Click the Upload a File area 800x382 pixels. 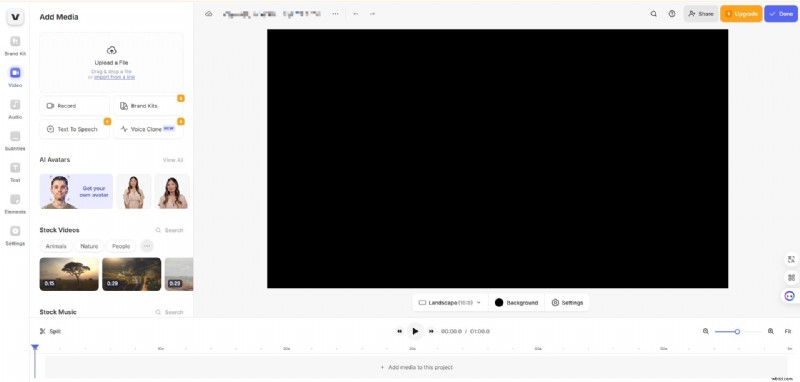coord(111,62)
